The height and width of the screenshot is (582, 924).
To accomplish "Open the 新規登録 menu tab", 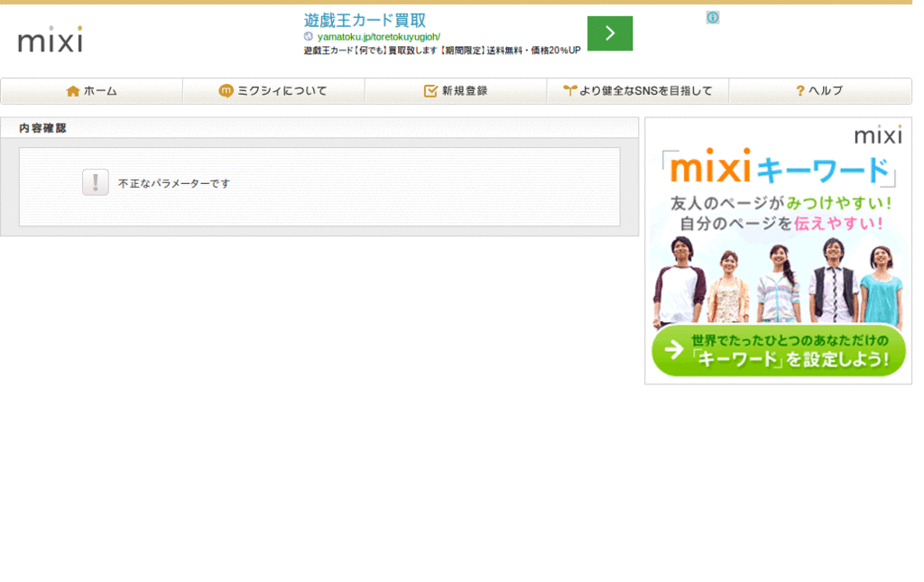I will (456, 91).
